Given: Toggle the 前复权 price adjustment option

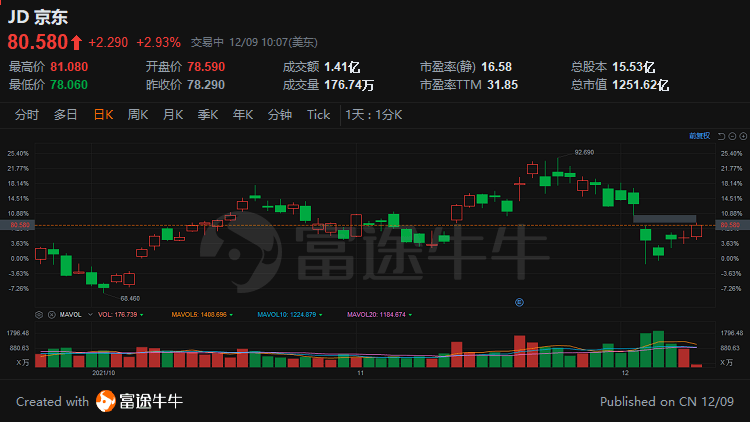Looking at the screenshot, I should (699, 134).
